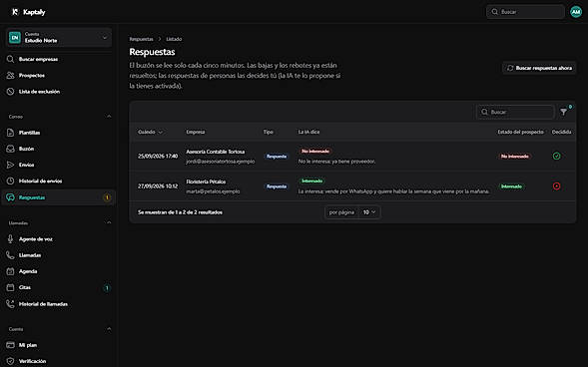Open Buscar empresas in the sidebar
The height and width of the screenshot is (367, 588).
point(38,59)
